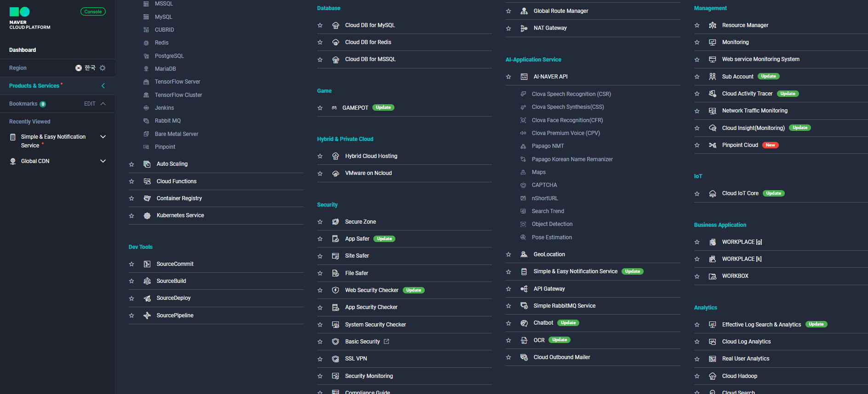
Task: Click the AI·NAVER API icon
Action: 524,77
